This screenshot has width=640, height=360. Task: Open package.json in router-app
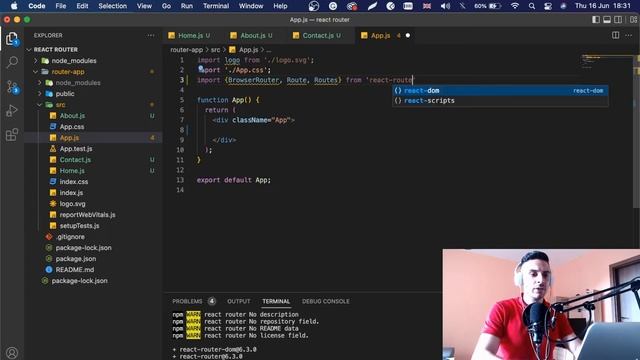pyautogui.click(x=76, y=259)
